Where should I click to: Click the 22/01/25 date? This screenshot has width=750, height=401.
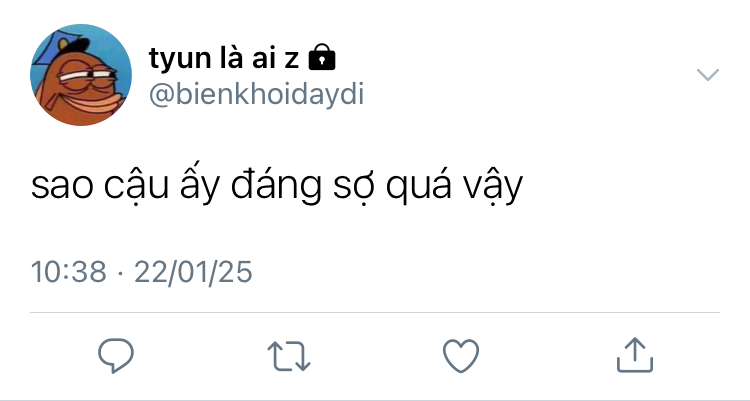[193, 272]
